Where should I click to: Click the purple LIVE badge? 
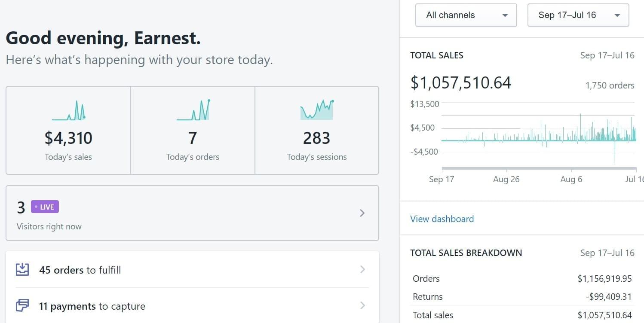pyautogui.click(x=45, y=207)
